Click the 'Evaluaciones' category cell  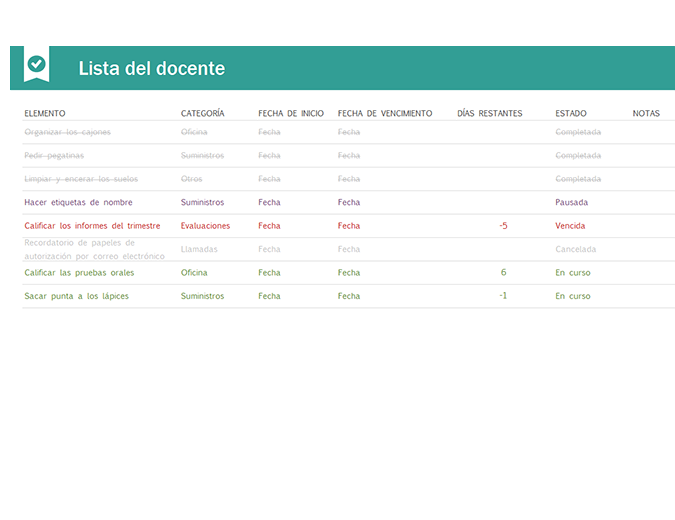pos(205,226)
